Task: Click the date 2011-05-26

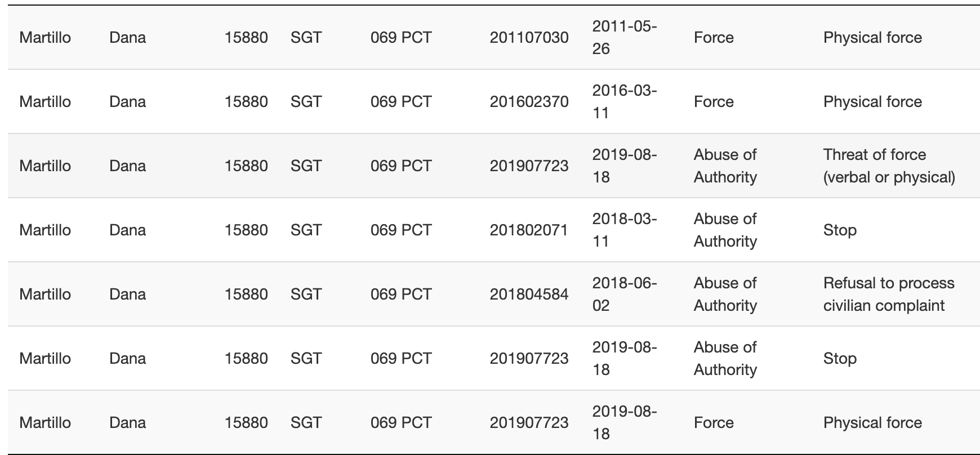Action: [x=624, y=37]
